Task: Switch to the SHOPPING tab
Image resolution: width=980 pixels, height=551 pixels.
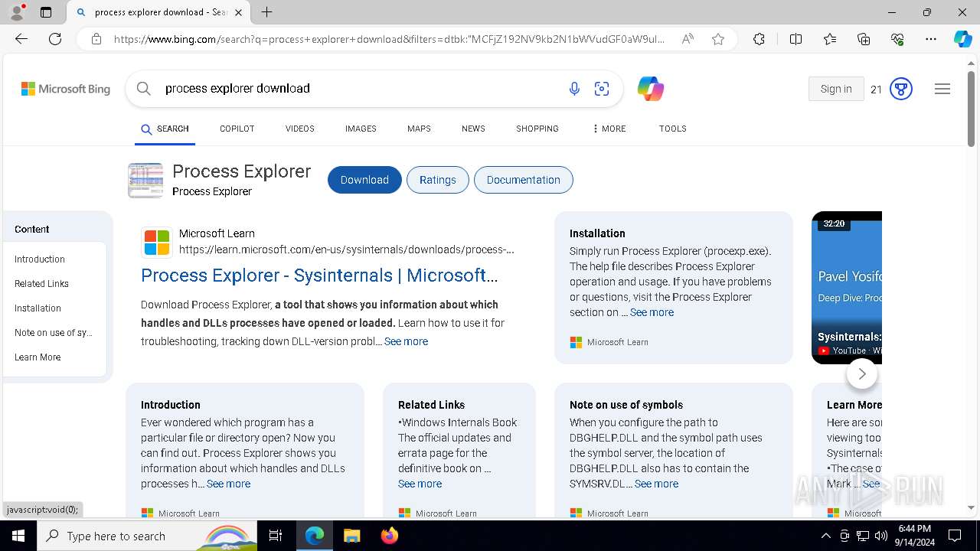Action: (537, 129)
